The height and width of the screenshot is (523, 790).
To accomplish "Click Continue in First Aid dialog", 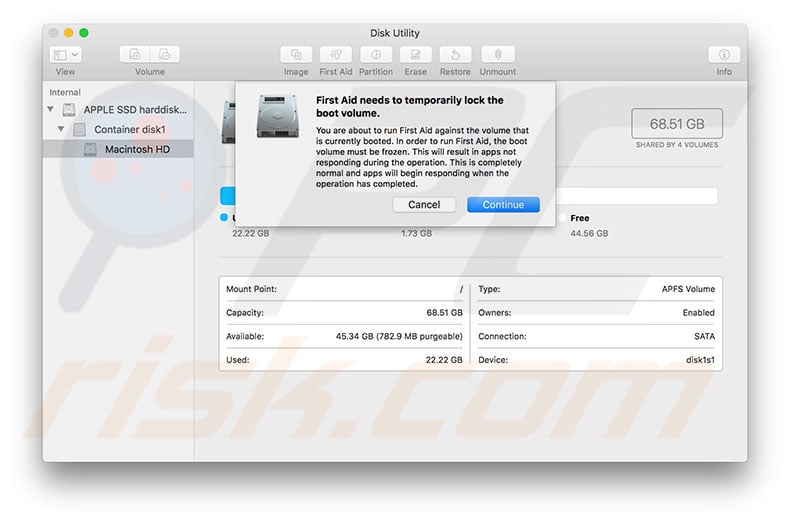I will [x=503, y=205].
